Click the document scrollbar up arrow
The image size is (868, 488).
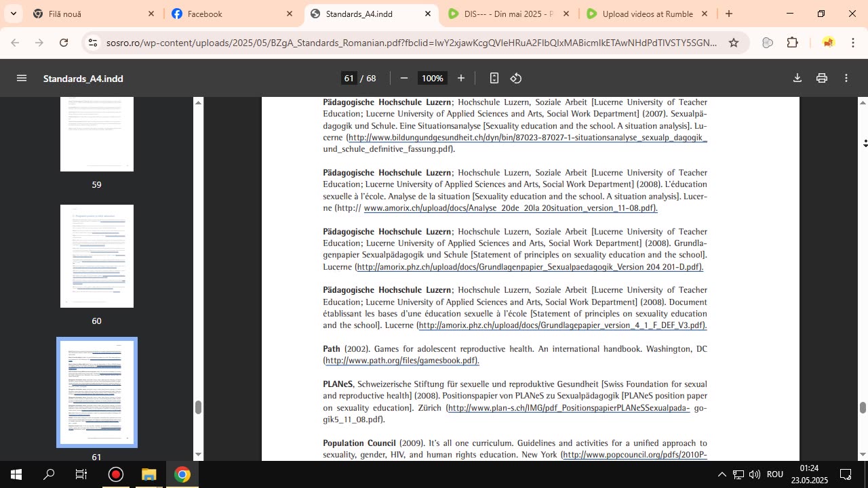pos(863,102)
